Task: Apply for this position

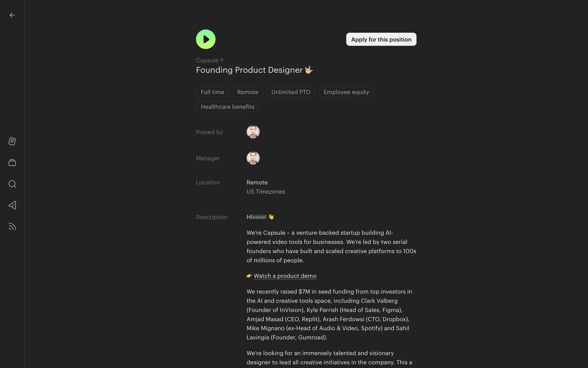Action: tap(381, 39)
